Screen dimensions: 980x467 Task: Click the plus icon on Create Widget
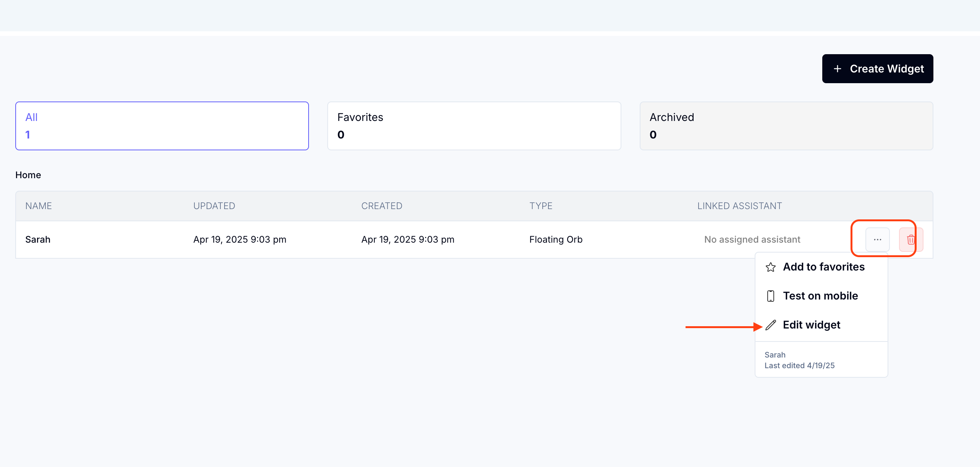pos(837,69)
